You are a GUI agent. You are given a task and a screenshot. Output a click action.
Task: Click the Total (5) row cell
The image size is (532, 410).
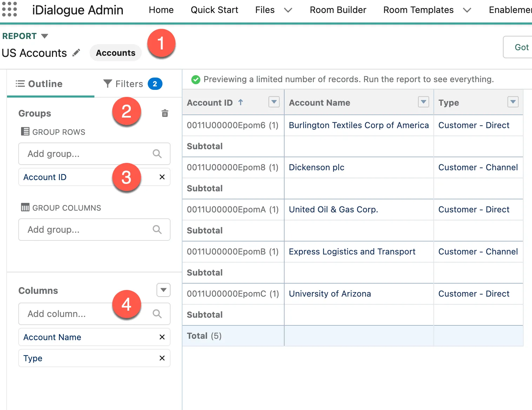[233, 336]
